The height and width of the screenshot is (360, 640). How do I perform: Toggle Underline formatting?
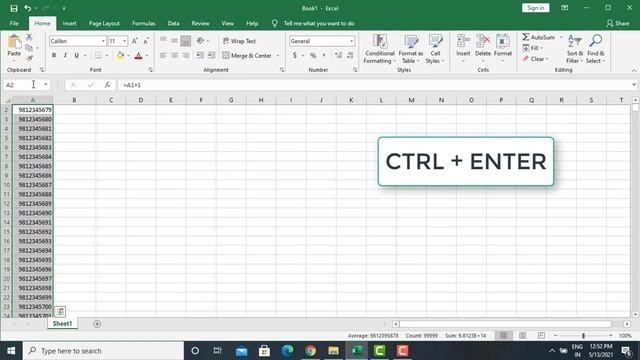[76, 55]
